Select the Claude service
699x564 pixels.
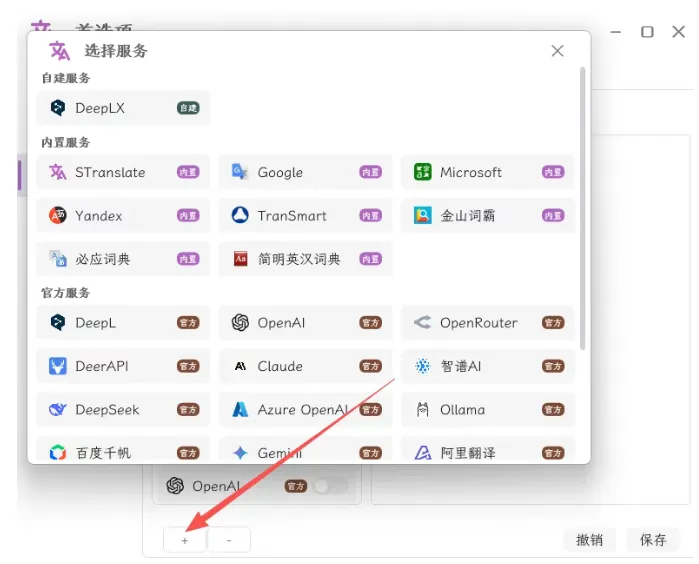click(305, 366)
